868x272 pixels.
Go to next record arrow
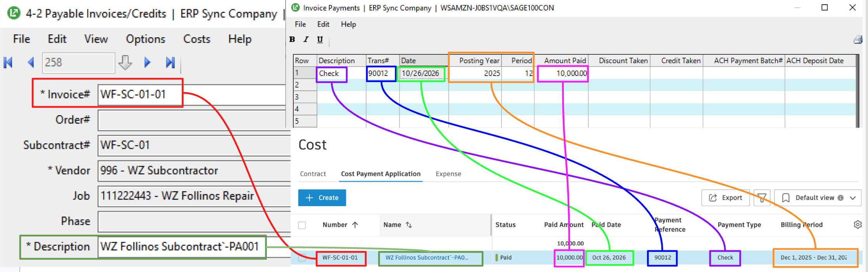click(147, 62)
